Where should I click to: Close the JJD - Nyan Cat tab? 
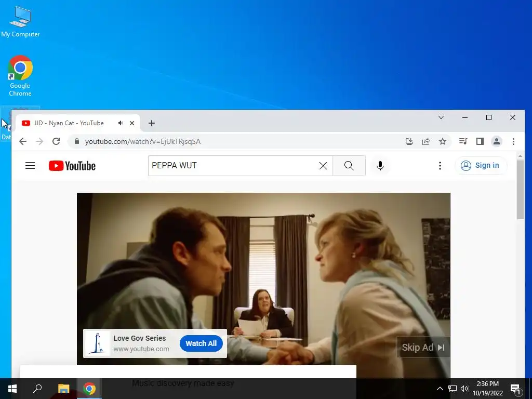click(132, 123)
